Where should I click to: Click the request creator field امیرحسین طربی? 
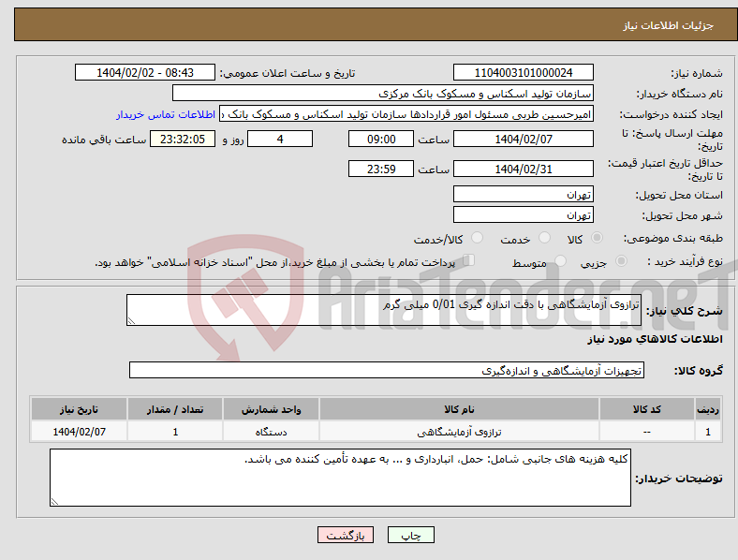(406, 114)
